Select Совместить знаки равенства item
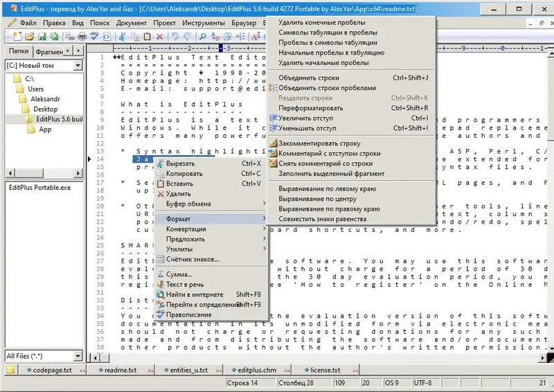The image size is (554, 392). (x=351, y=219)
